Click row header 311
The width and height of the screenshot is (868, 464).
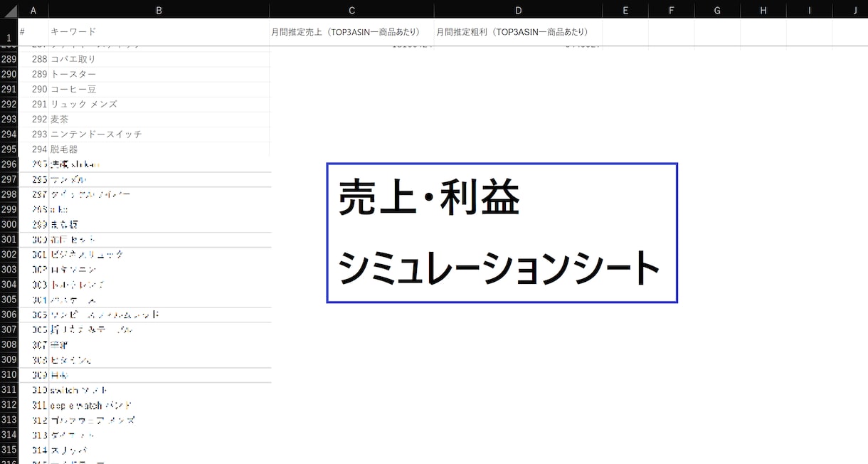[9, 389]
